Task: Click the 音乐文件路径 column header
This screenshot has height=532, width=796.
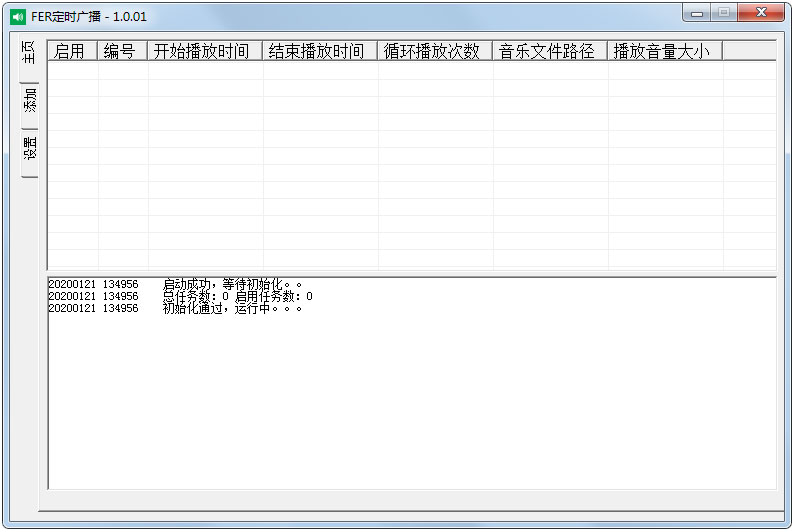Action: (x=549, y=51)
